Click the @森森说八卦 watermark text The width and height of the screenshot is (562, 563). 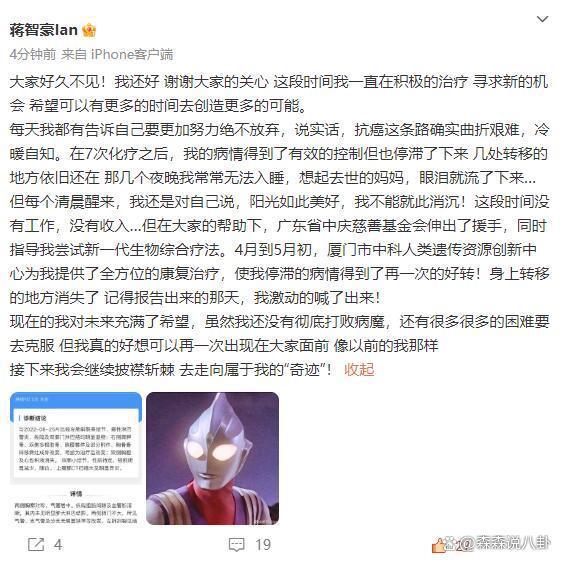tap(505, 544)
